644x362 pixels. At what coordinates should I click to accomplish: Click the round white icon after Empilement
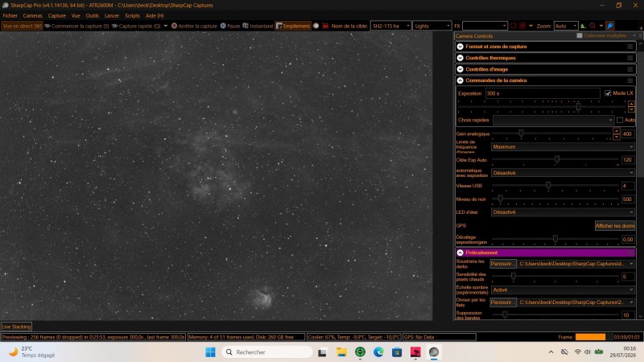coord(316,26)
